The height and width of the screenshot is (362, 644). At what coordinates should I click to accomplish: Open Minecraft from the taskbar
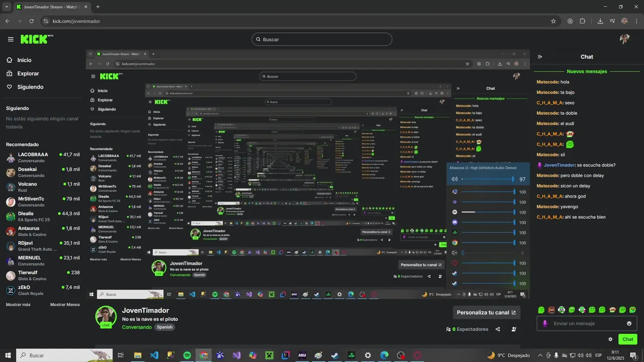tap(269, 355)
